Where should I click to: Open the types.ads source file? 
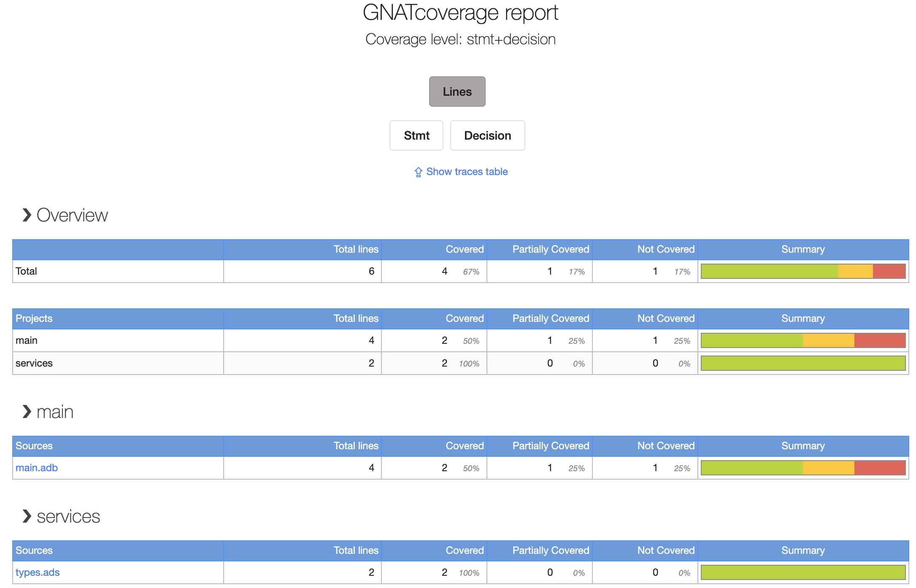pyautogui.click(x=38, y=572)
